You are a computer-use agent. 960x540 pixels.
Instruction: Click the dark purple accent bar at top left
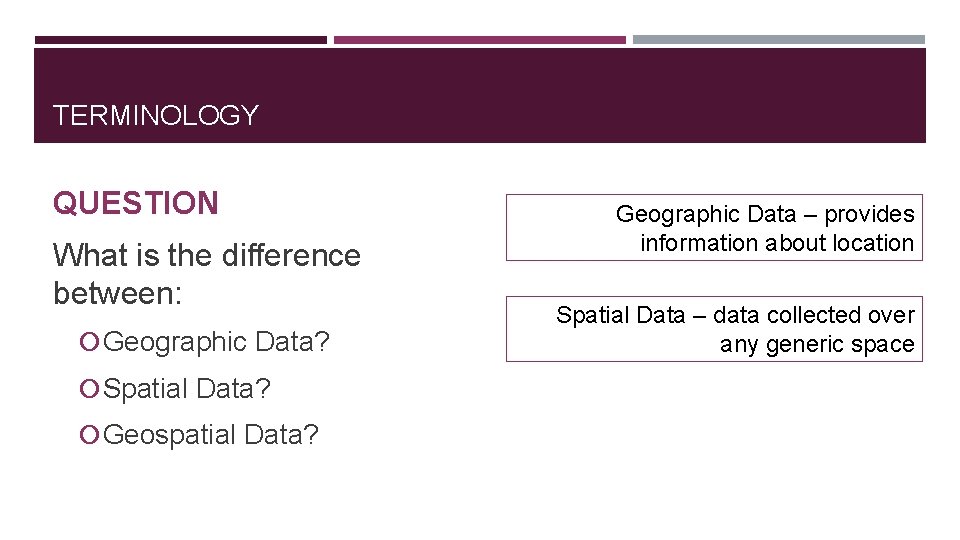pyautogui.click(x=180, y=40)
